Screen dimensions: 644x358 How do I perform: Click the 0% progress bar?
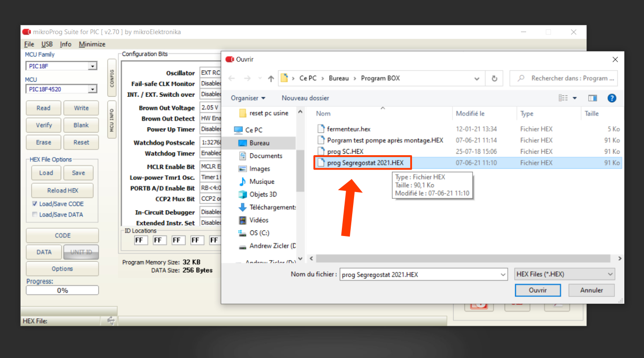pos(63,290)
